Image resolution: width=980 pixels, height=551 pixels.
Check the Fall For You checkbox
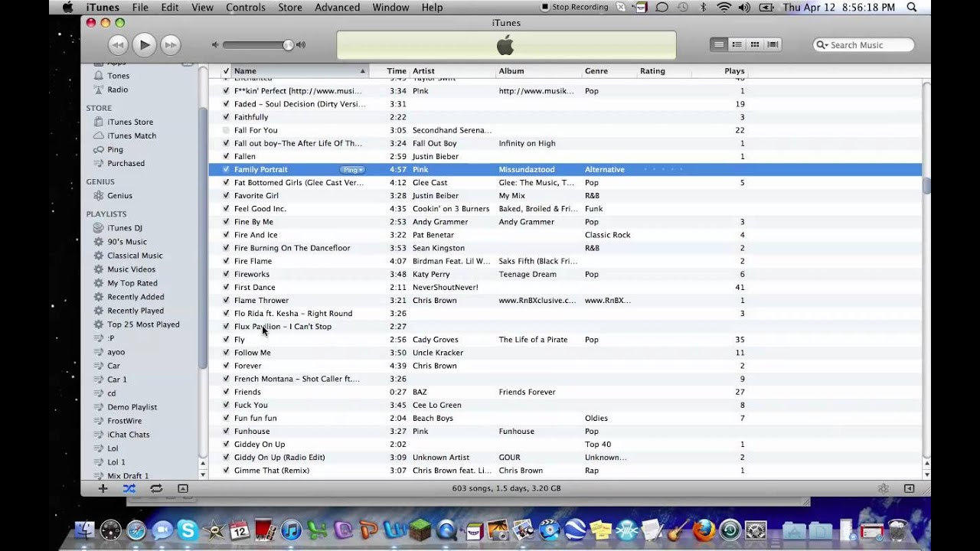pyautogui.click(x=226, y=130)
